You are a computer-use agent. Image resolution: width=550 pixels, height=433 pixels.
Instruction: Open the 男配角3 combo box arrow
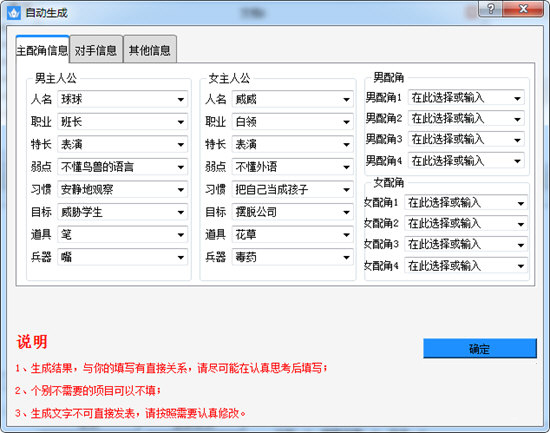click(517, 140)
